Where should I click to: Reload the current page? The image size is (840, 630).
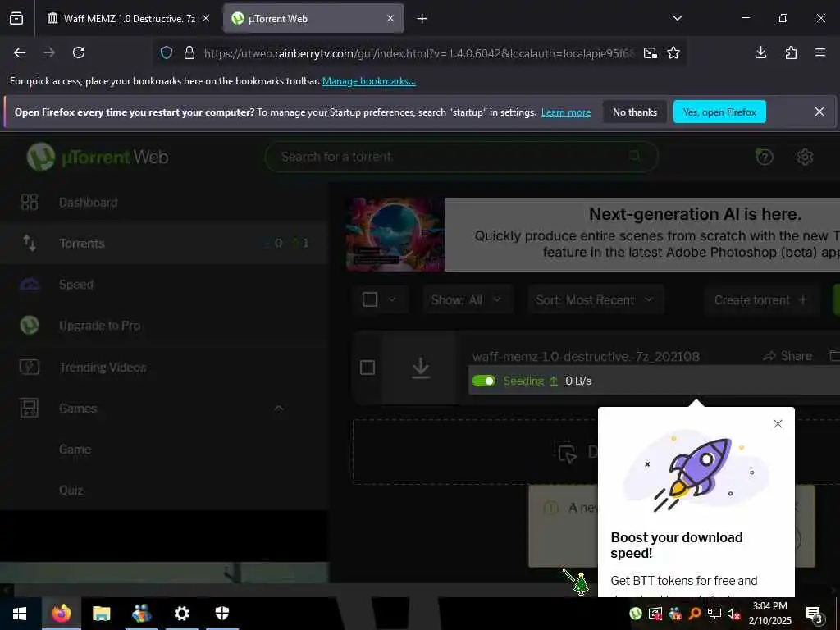coord(79,52)
